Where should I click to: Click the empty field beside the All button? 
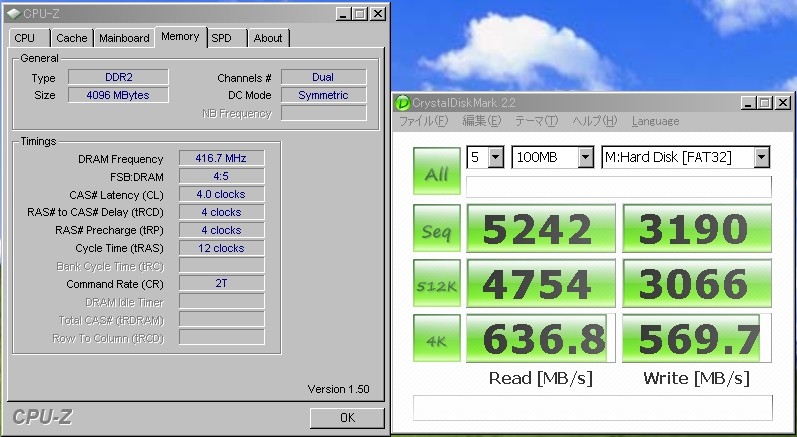coord(619,186)
